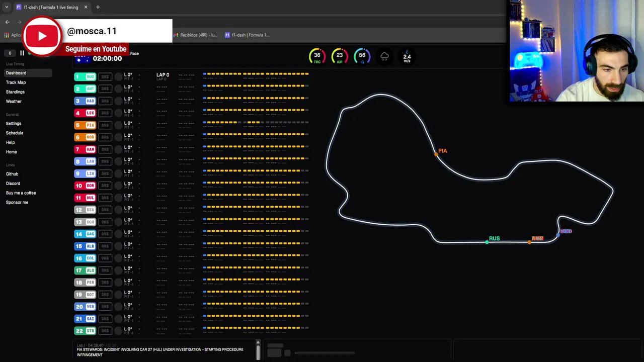This screenshot has height=362, width=644.
Task: Open the browser tab search dropdown
Action: 7,7
